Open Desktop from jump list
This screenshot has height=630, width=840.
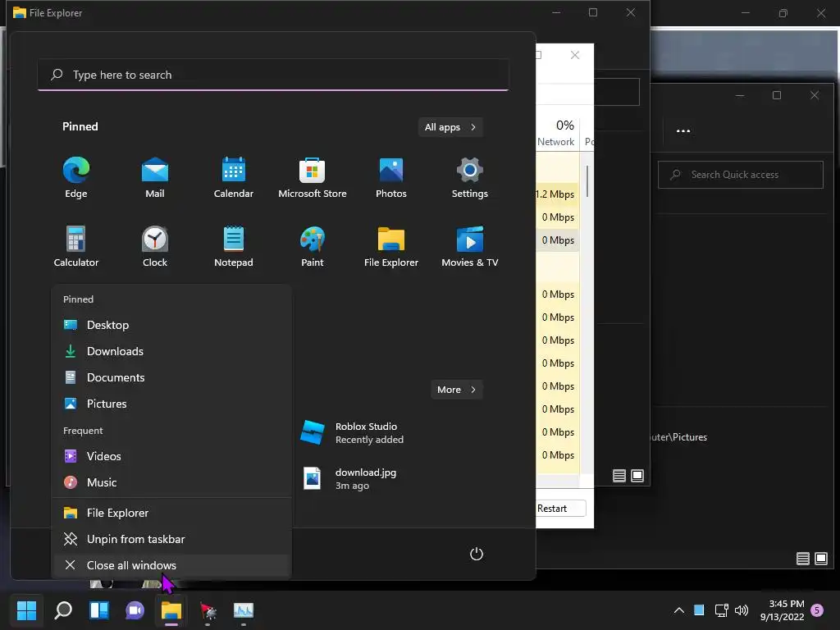(x=171, y=325)
